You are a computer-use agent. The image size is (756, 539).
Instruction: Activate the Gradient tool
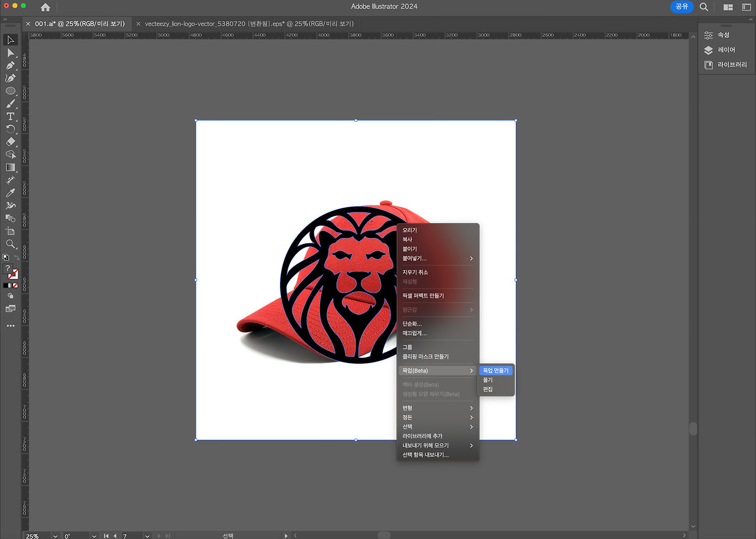pos(11,167)
